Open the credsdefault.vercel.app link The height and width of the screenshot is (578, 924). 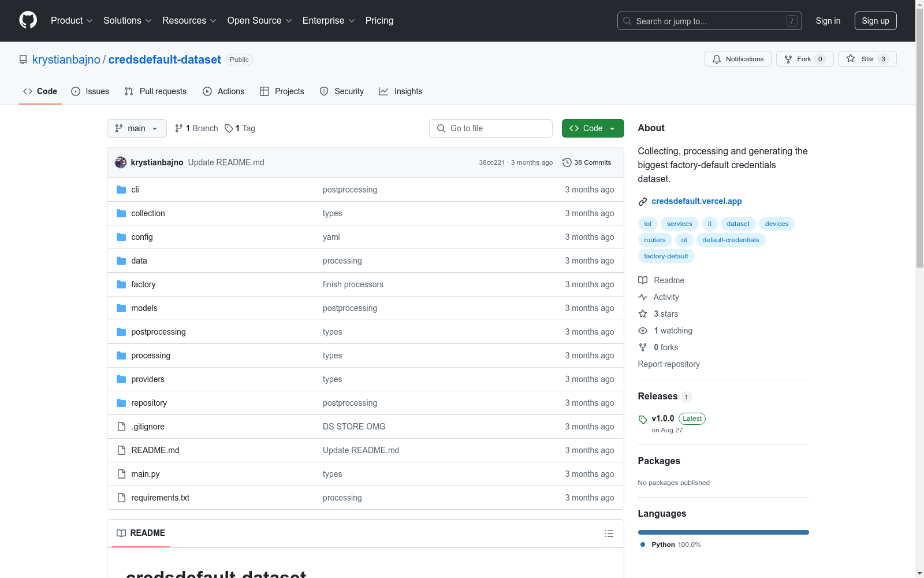696,201
